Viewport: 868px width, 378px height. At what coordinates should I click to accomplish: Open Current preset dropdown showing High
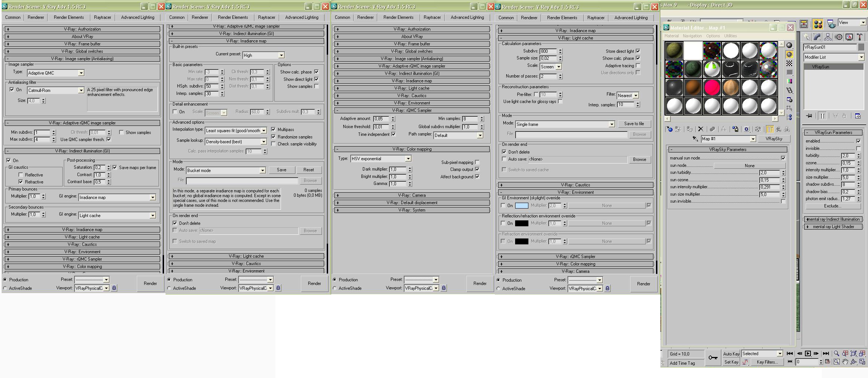(x=264, y=55)
